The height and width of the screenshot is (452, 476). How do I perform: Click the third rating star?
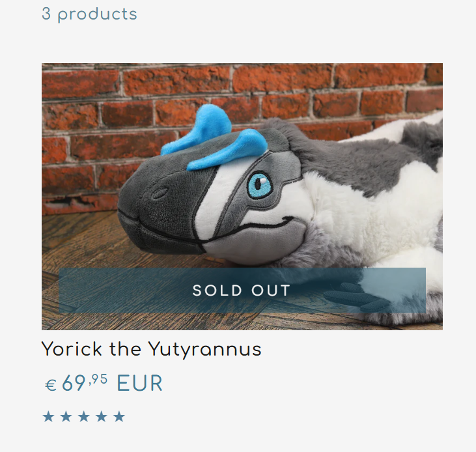coord(83,416)
